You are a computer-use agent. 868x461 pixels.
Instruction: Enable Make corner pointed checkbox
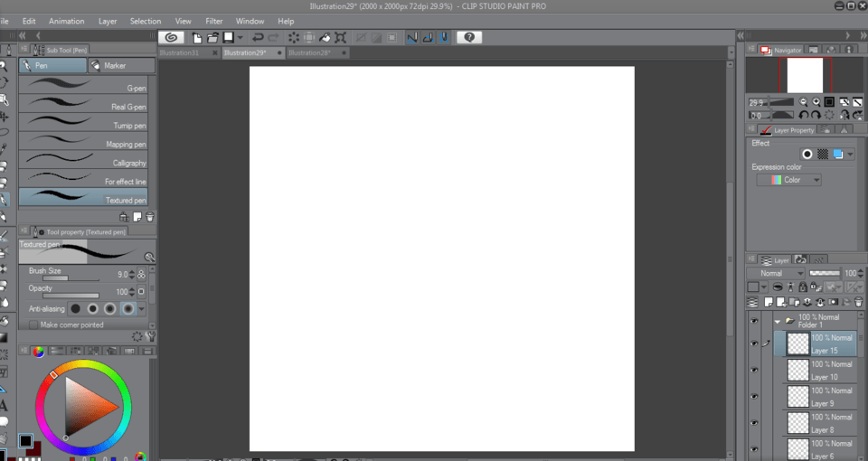[33, 325]
